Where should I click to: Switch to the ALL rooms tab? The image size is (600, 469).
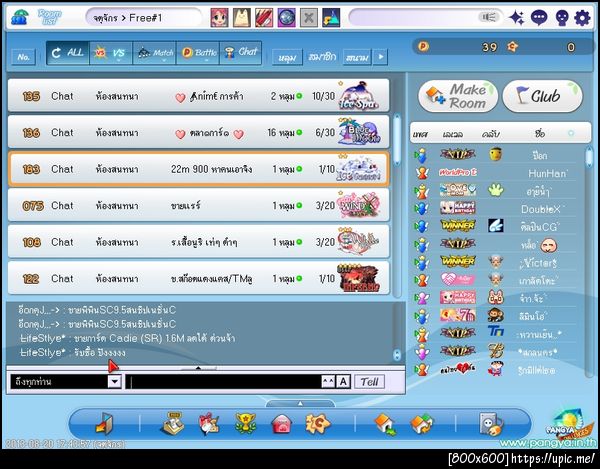point(68,53)
